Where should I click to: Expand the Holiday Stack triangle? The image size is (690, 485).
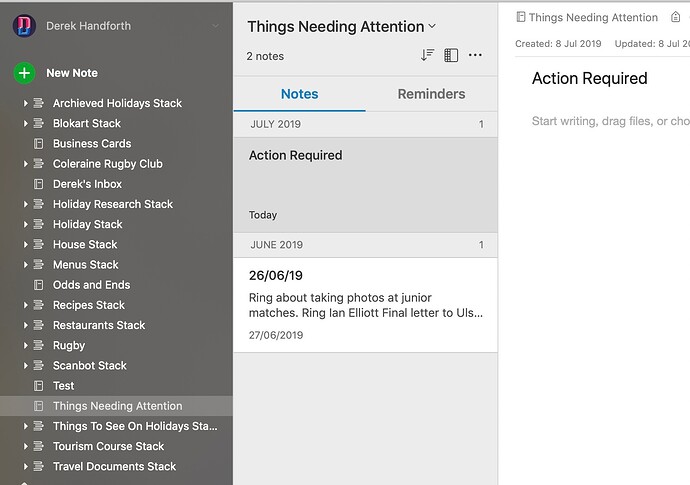(25, 224)
